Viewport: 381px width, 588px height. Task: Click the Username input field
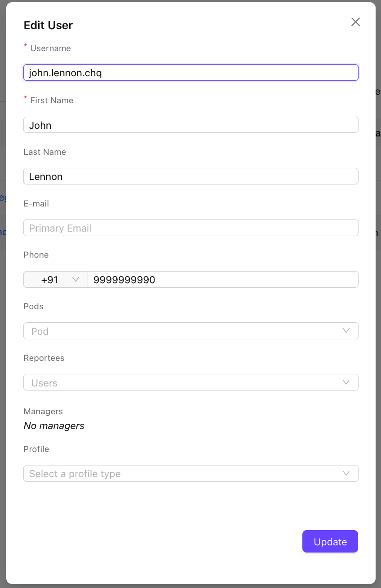click(x=190, y=73)
